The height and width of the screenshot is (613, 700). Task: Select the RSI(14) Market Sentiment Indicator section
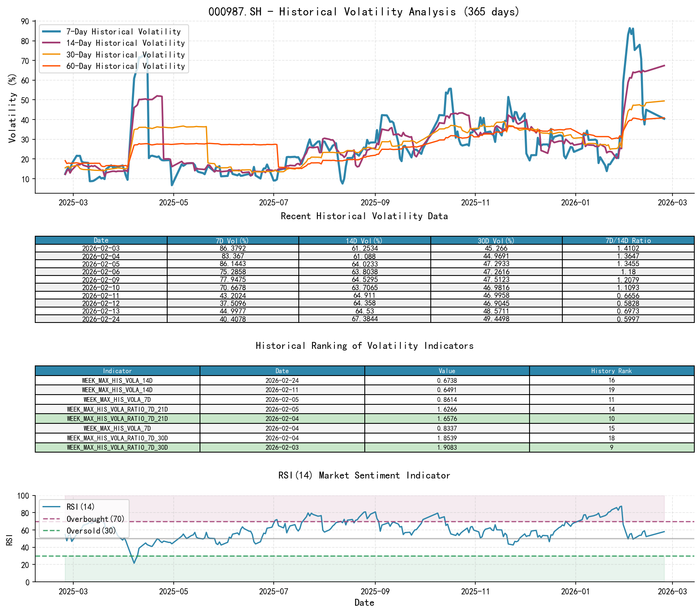[x=364, y=475]
